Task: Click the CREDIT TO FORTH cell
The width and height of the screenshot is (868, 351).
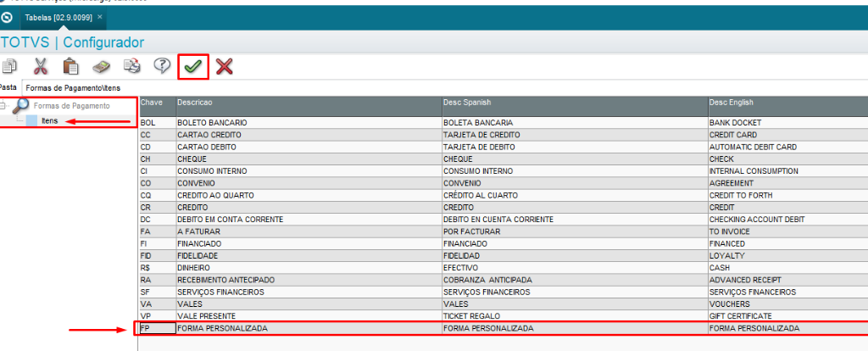Action: click(x=787, y=196)
